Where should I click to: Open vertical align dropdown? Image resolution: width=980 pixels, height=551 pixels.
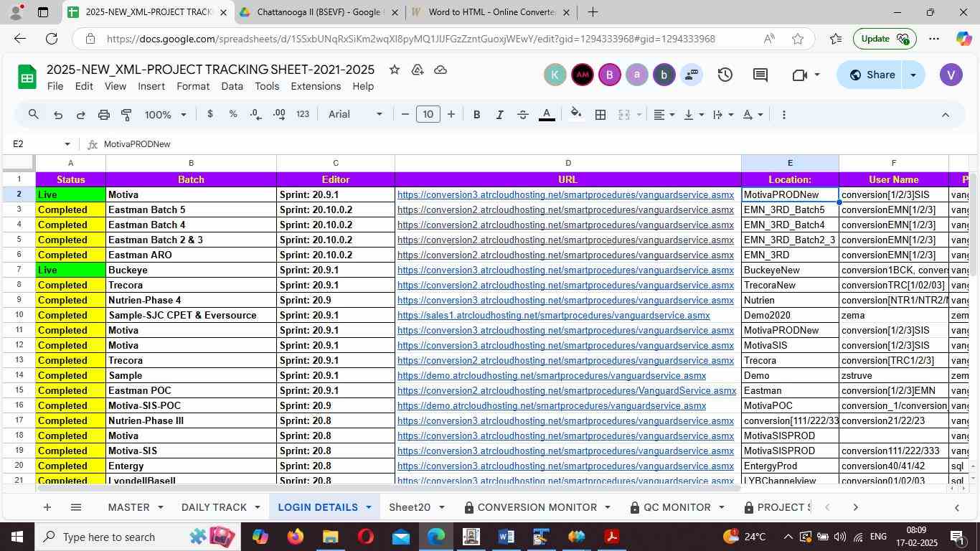[x=694, y=115]
